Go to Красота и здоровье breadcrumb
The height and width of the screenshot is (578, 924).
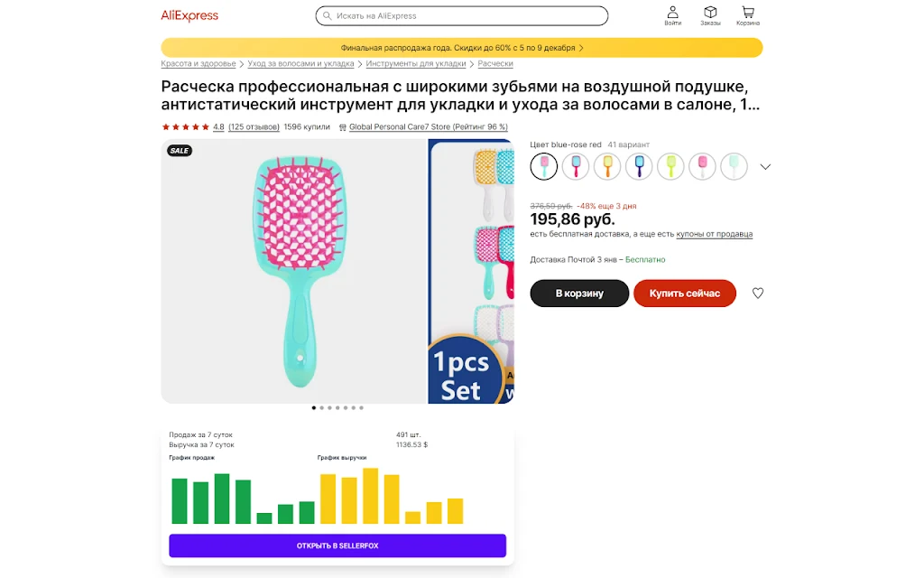point(198,64)
